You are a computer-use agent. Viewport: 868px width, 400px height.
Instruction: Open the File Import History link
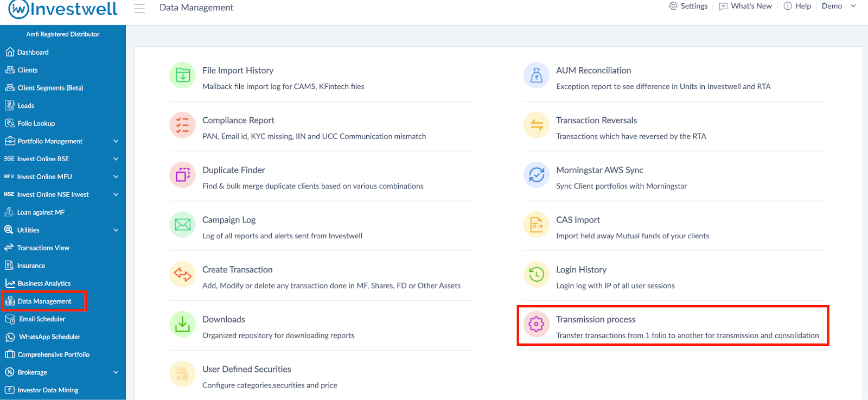238,71
